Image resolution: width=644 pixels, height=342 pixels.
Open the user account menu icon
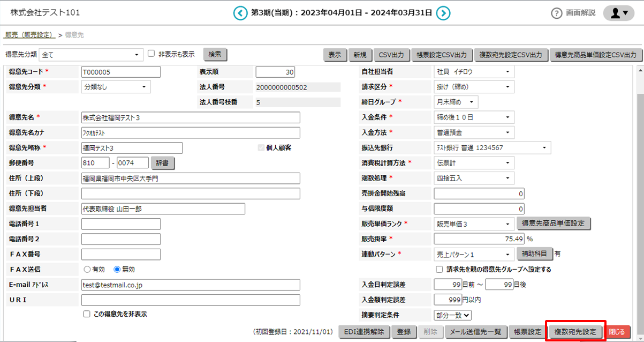tap(618, 13)
